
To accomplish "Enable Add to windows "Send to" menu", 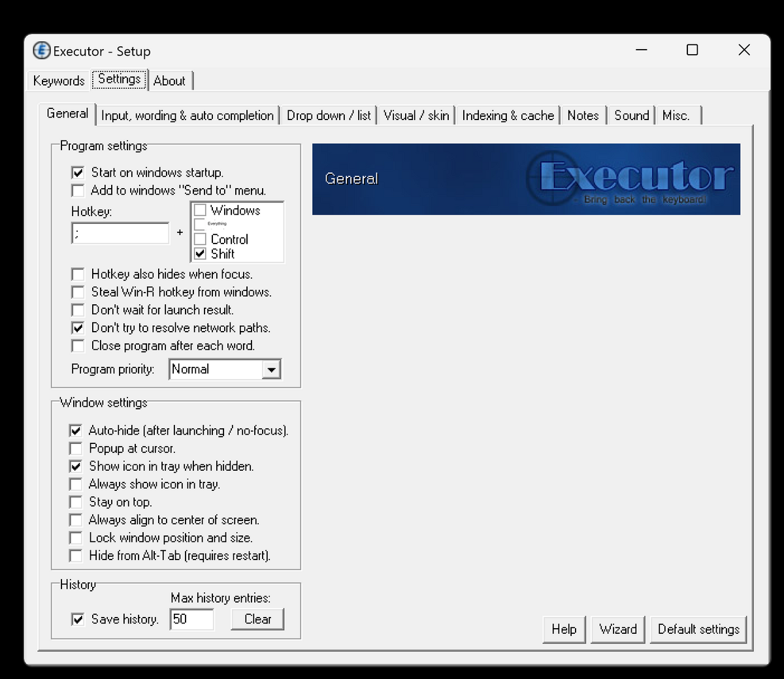I will 78,191.
